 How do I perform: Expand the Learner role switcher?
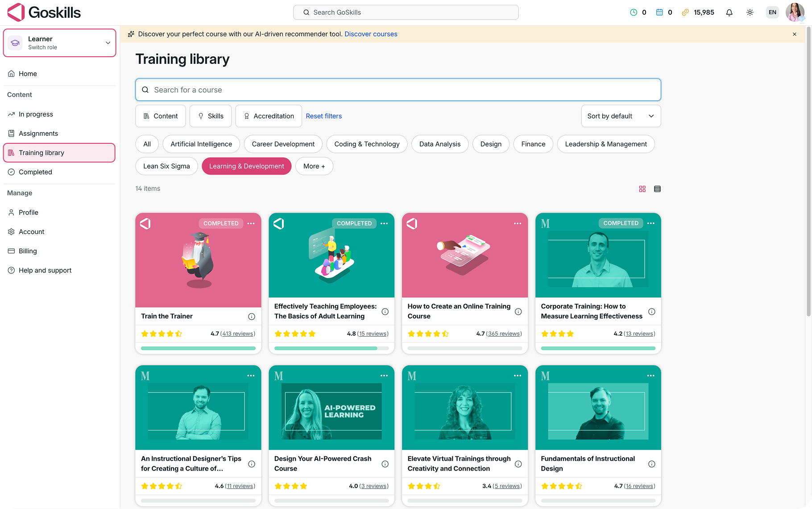(60, 43)
